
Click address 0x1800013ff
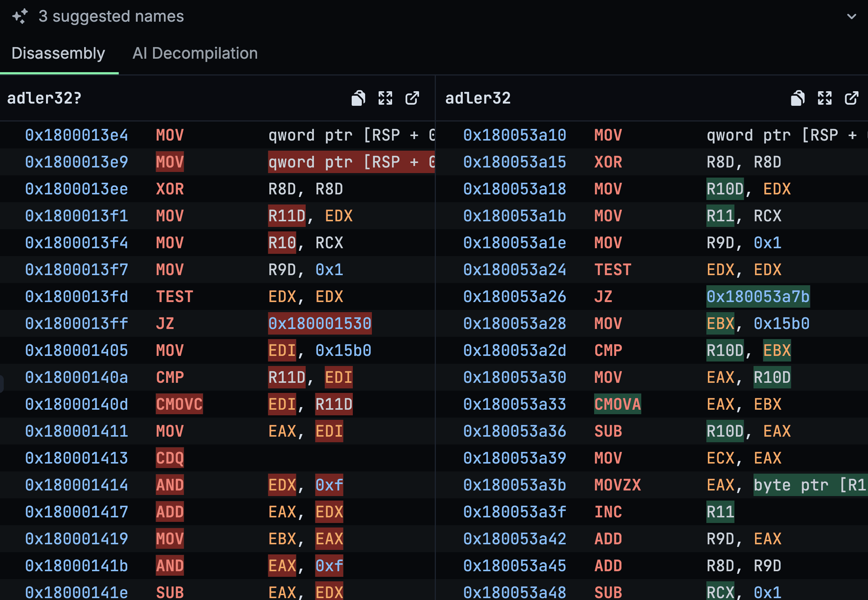pyautogui.click(x=77, y=324)
